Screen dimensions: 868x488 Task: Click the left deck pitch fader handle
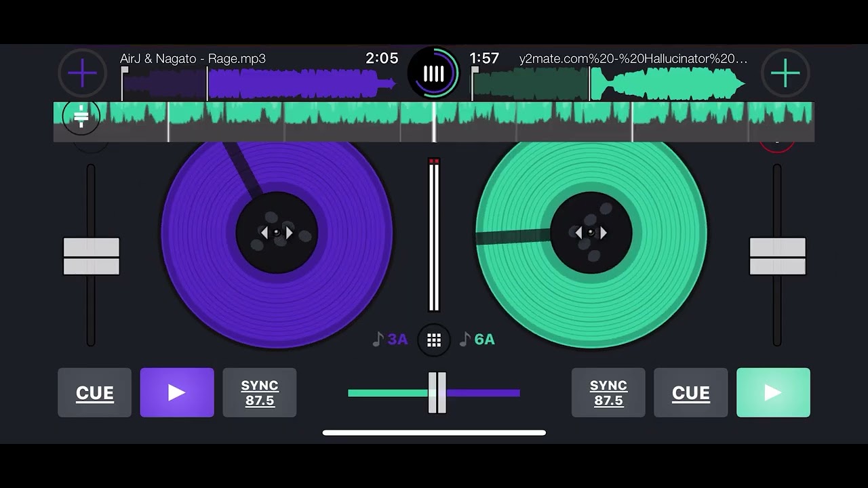point(92,256)
